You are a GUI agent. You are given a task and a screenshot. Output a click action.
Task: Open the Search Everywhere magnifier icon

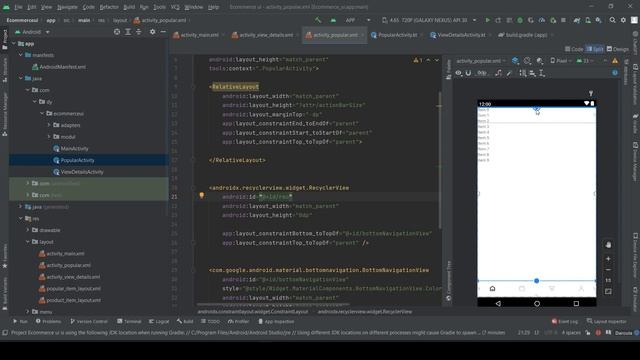click(612, 20)
